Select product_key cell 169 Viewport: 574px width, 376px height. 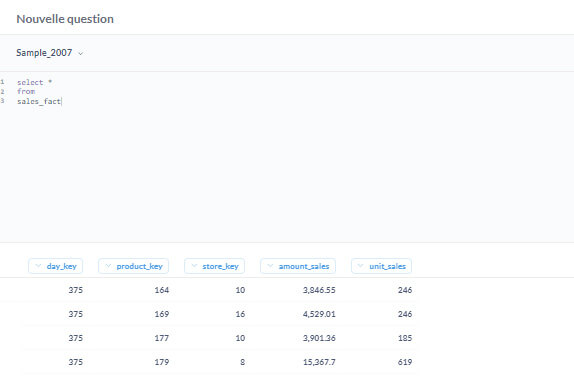(161, 314)
